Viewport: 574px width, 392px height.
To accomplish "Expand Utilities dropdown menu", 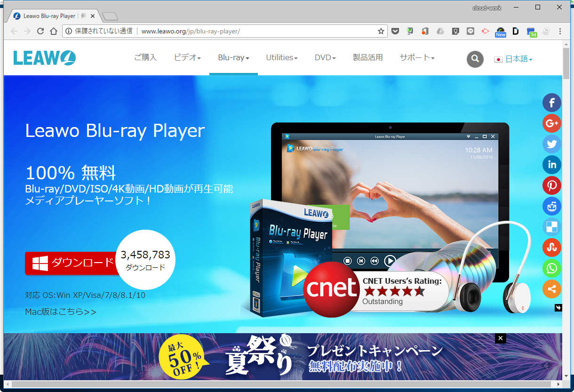I will tap(282, 58).
